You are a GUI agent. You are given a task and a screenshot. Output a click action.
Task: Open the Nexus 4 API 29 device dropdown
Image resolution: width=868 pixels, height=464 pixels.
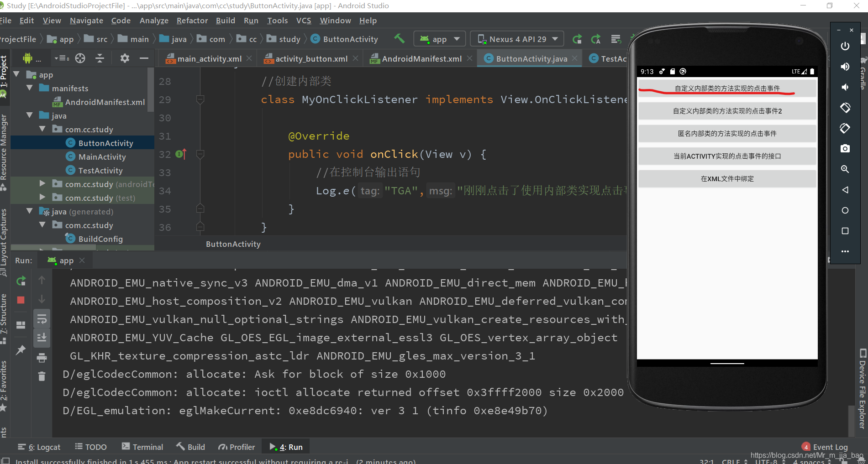click(517, 39)
